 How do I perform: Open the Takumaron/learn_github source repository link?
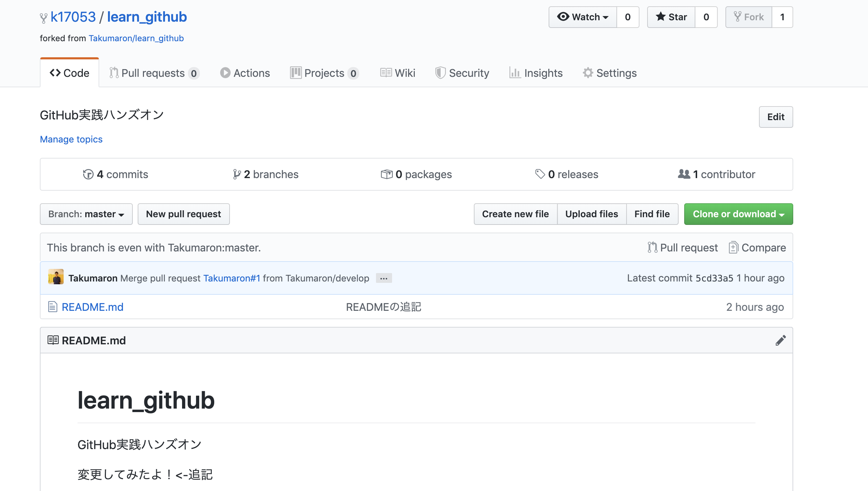point(136,38)
